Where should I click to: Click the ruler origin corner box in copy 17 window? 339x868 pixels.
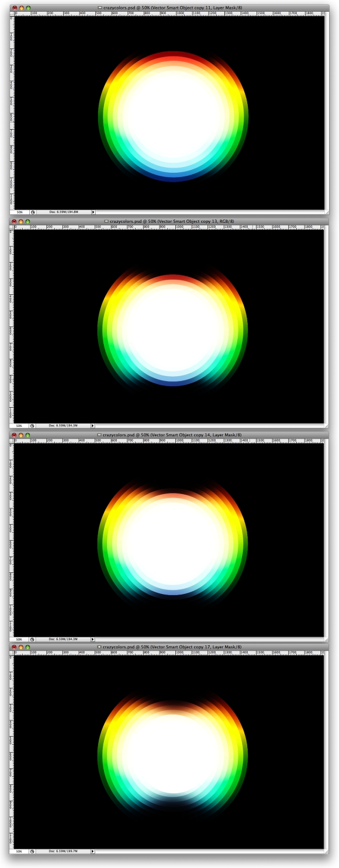click(x=12, y=653)
